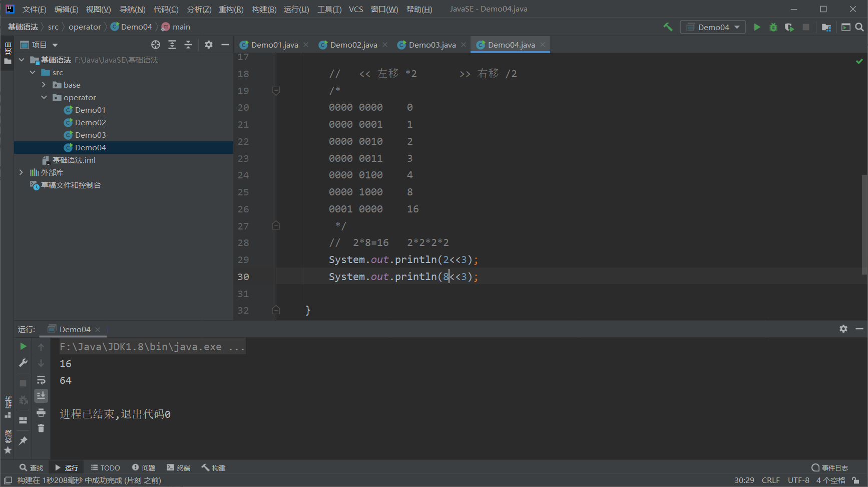Click the search everywhere magnifier icon

click(x=859, y=27)
